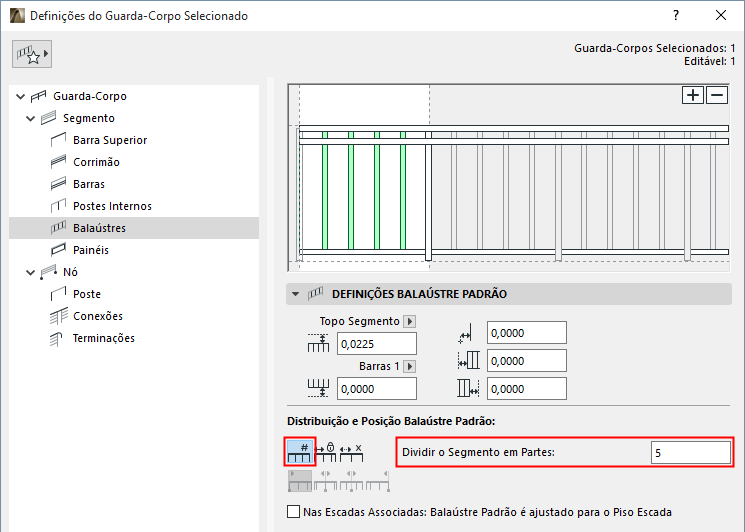Click the Terminações endings icon
The height and width of the screenshot is (532, 745).
57,339
